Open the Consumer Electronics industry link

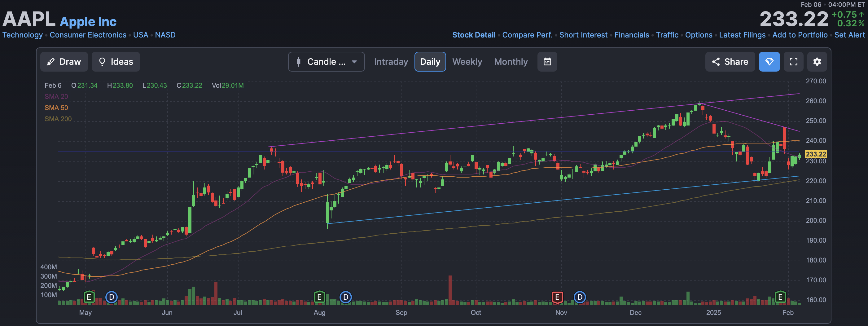88,35
